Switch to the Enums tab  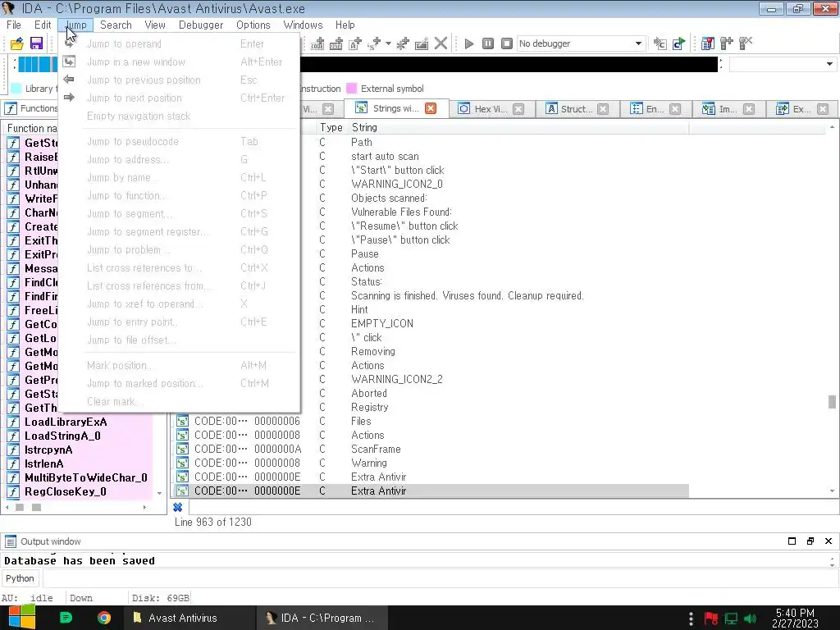[x=654, y=109]
